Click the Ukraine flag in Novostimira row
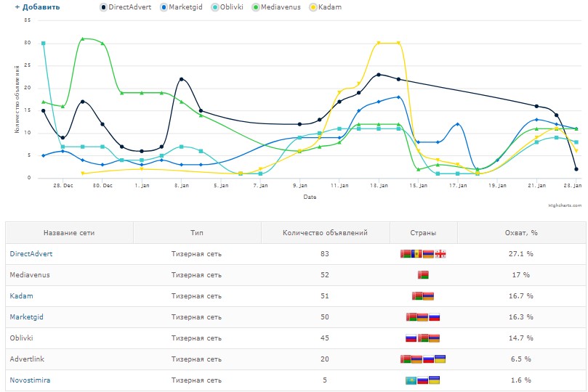The width and height of the screenshot is (588, 392). [x=434, y=380]
